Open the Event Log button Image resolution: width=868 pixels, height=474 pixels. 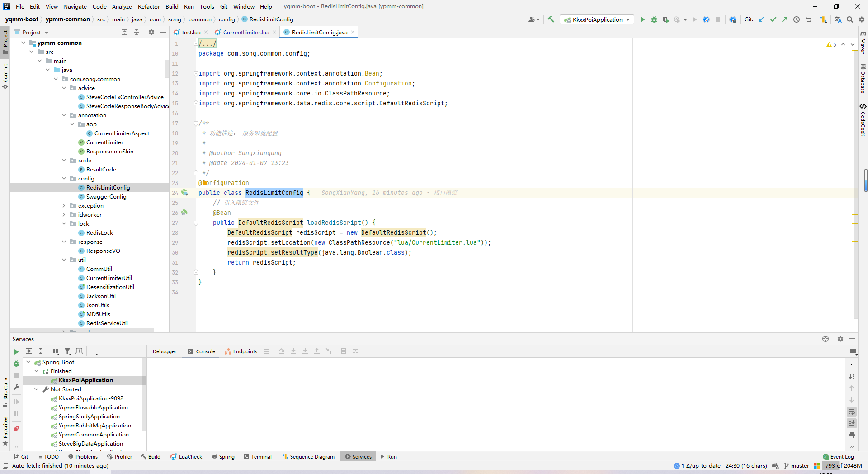839,457
